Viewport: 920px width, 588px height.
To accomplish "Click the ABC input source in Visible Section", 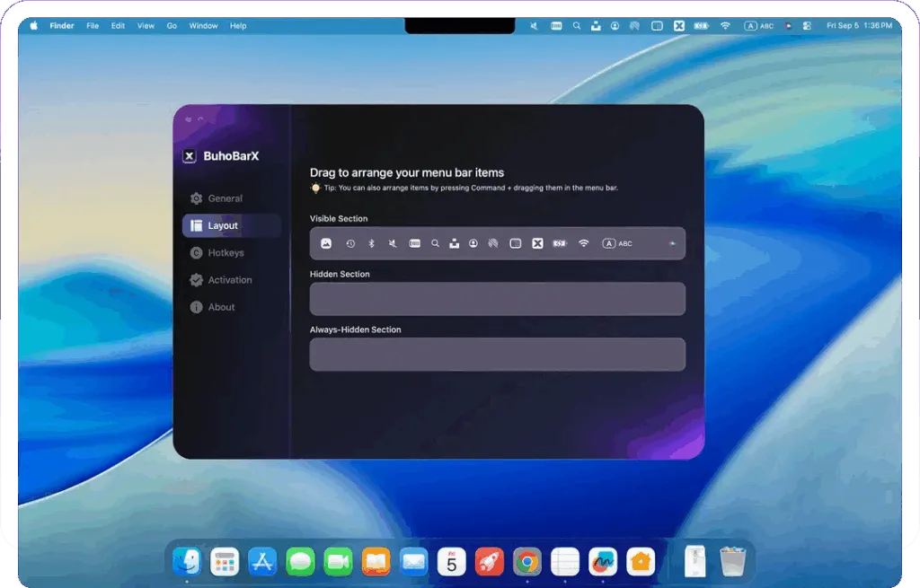I will coord(617,243).
